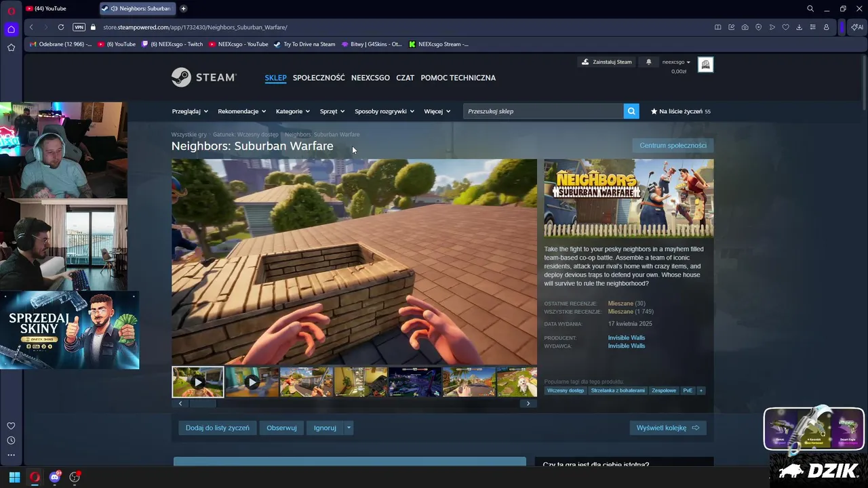The width and height of the screenshot is (868, 488).
Task: Select the SKLEP menu item
Action: coord(275,78)
